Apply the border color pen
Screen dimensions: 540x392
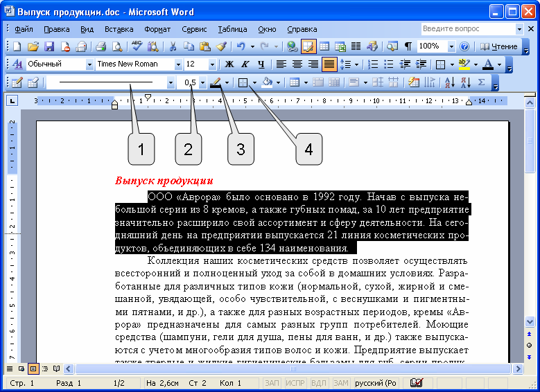tap(216, 82)
